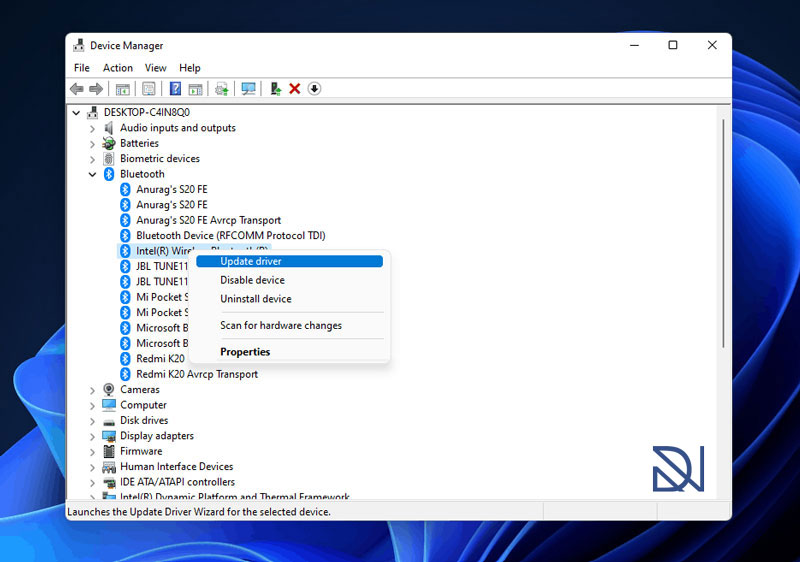Expand the Disk drives category
The image size is (800, 562).
(x=92, y=421)
